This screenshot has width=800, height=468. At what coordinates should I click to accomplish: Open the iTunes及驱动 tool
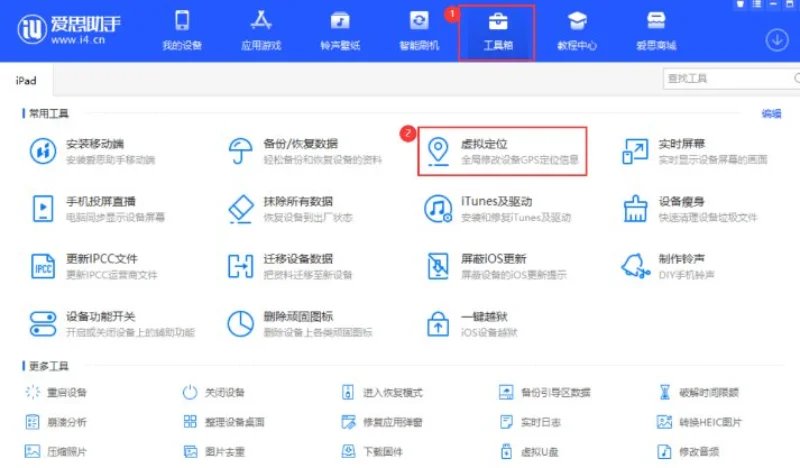[497, 208]
